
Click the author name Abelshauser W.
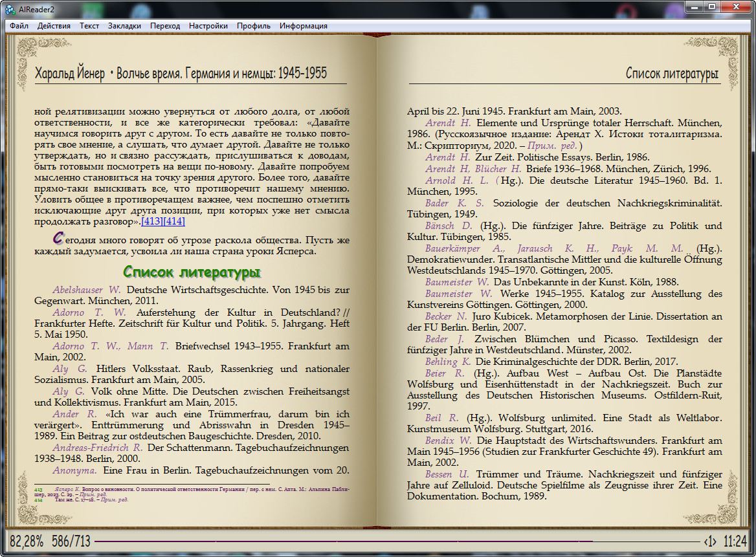click(x=87, y=290)
